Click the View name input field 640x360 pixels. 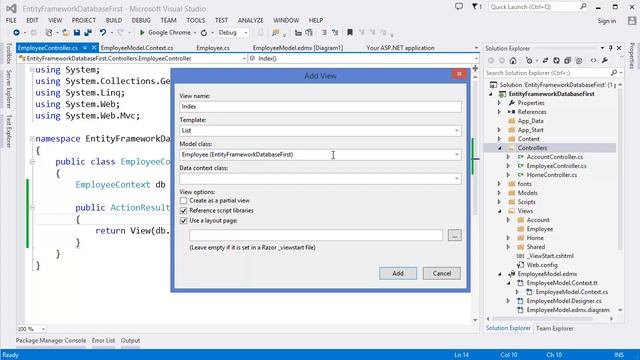[320, 107]
